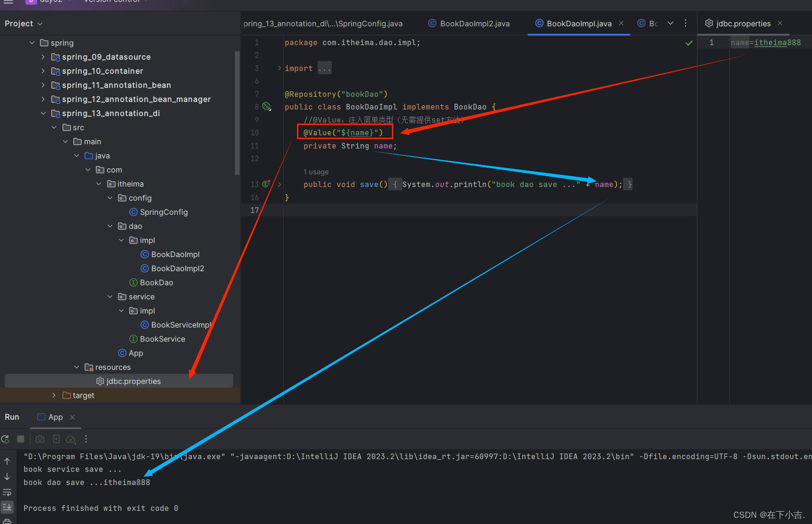Click the folded import '...' placeholder
This screenshot has width=812, height=524.
(x=324, y=69)
